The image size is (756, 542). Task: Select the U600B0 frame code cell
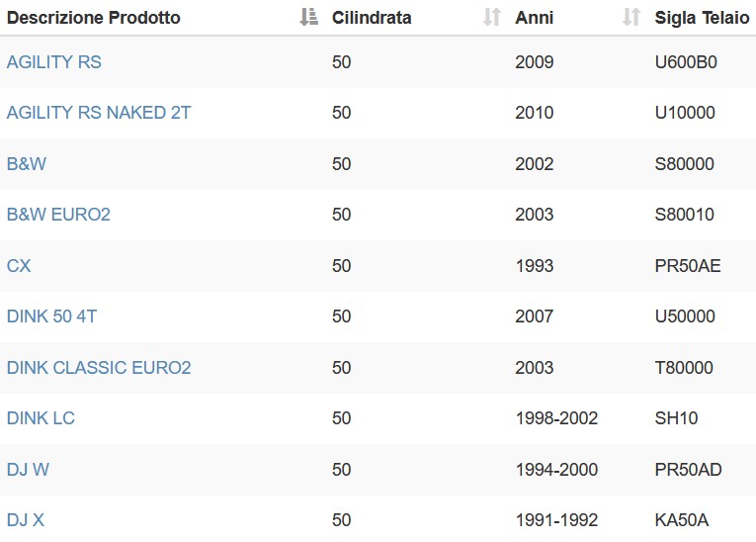pos(686,62)
